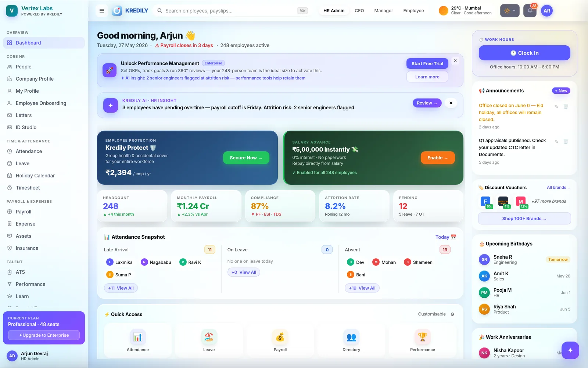Open the AR user avatar
The height and width of the screenshot is (368, 588).
click(547, 11)
